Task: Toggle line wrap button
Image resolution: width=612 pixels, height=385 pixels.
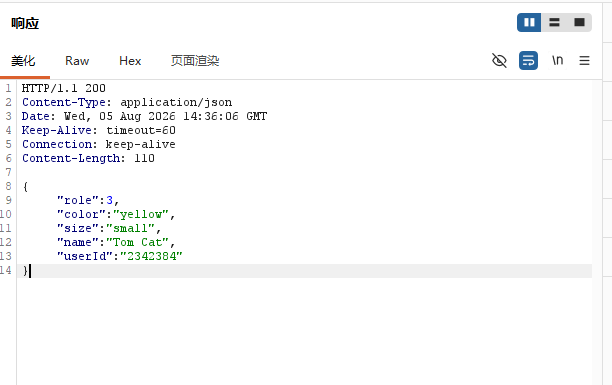Action: click(528, 61)
